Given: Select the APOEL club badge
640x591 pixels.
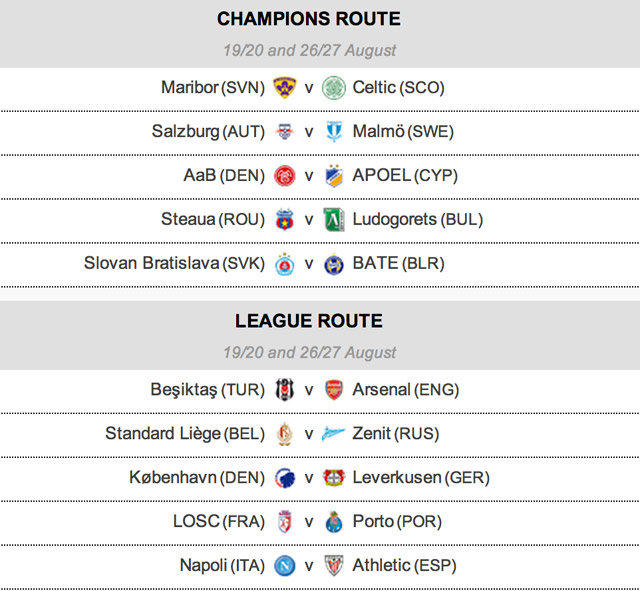Looking at the screenshot, I should pos(334,176).
